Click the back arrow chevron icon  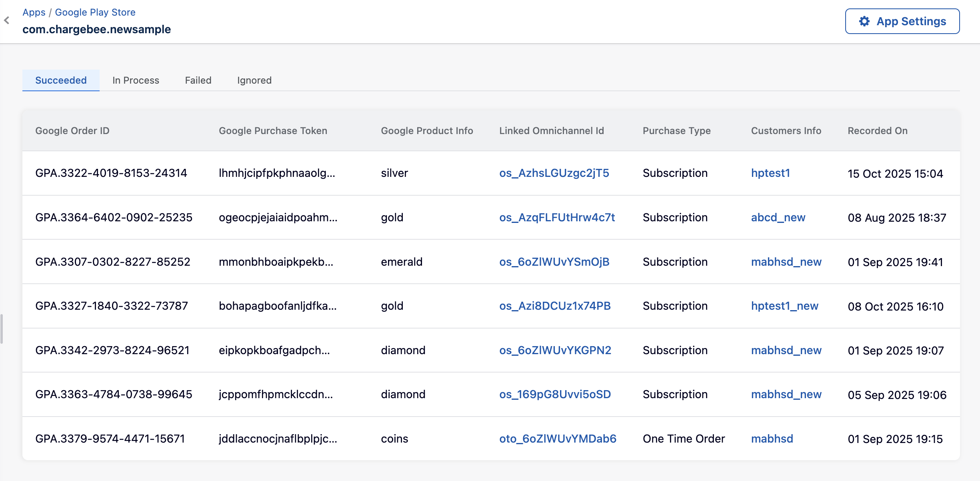[x=7, y=20]
